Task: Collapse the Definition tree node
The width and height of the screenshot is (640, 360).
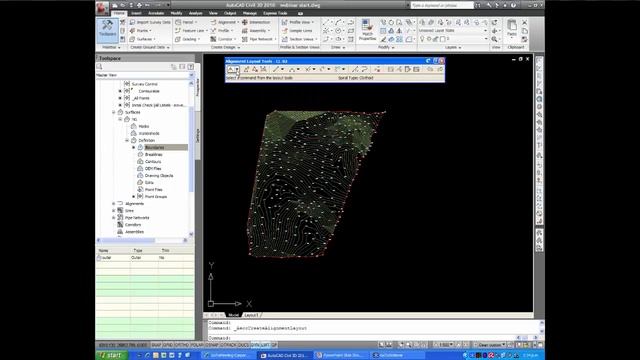Action: [x=127, y=140]
